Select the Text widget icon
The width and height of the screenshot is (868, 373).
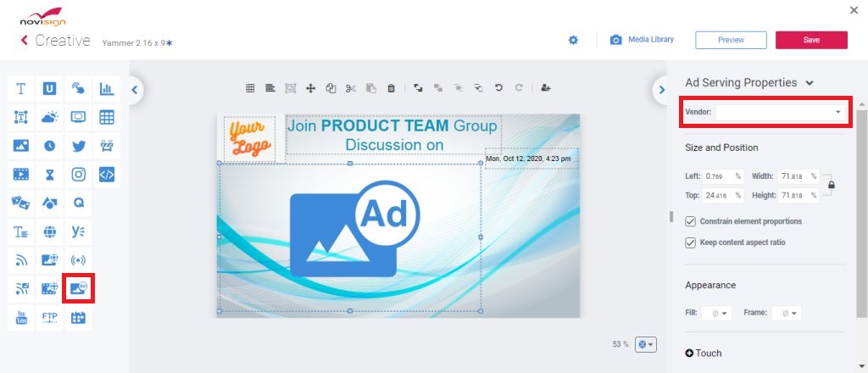21,88
